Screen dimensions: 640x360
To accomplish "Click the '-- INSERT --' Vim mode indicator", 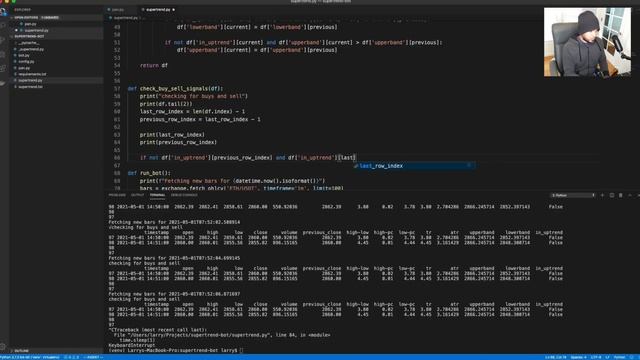I will pos(93,357).
